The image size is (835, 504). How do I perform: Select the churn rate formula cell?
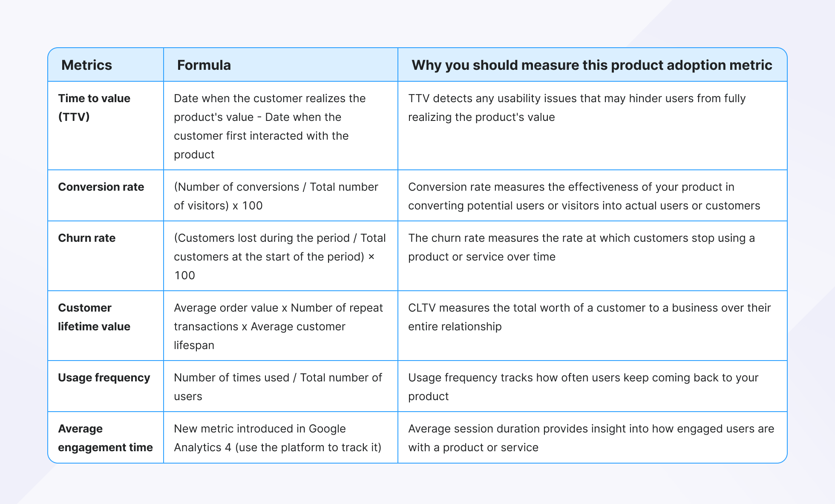[280, 257]
